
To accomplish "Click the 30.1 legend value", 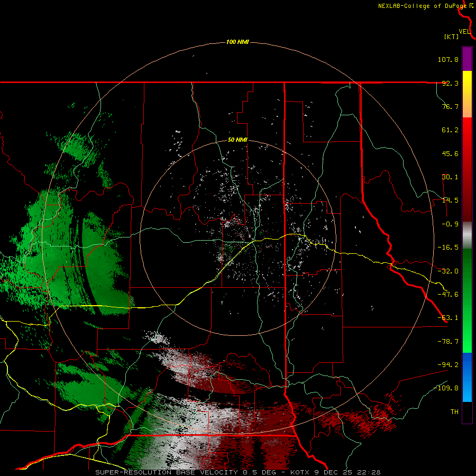I will tap(450, 177).
